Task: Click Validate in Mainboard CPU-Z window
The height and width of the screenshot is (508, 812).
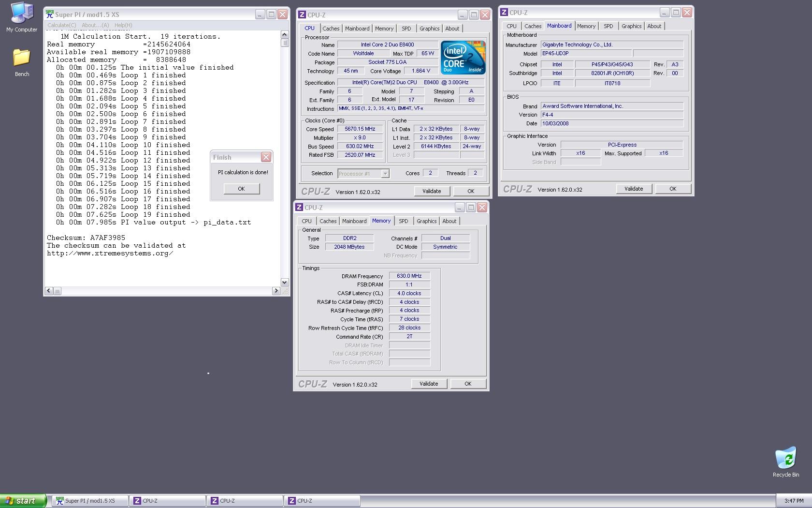Action: [x=634, y=189]
